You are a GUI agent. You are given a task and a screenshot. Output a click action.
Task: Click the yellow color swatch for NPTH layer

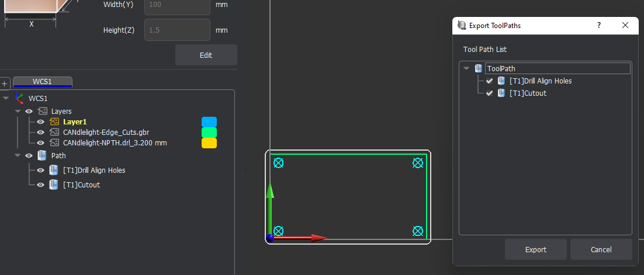tap(209, 143)
